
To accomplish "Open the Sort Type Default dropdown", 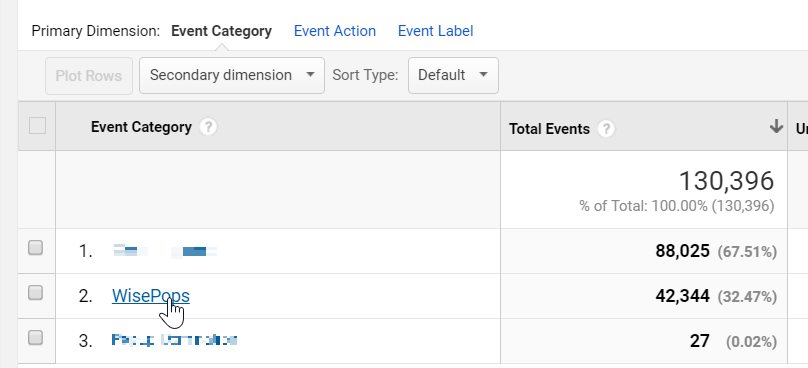I will click(x=453, y=75).
